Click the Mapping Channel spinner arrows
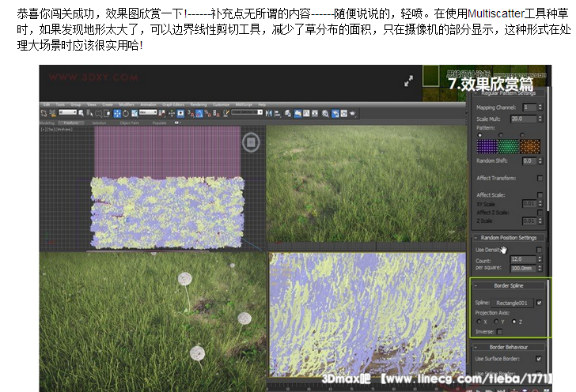Image resolution: width=576 pixels, height=392 pixels. [540, 107]
